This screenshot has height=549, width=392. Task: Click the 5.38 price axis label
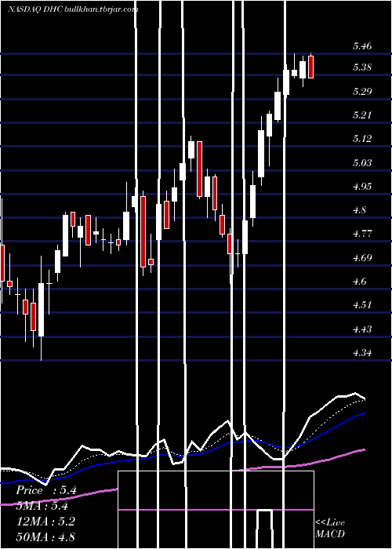[x=362, y=67]
